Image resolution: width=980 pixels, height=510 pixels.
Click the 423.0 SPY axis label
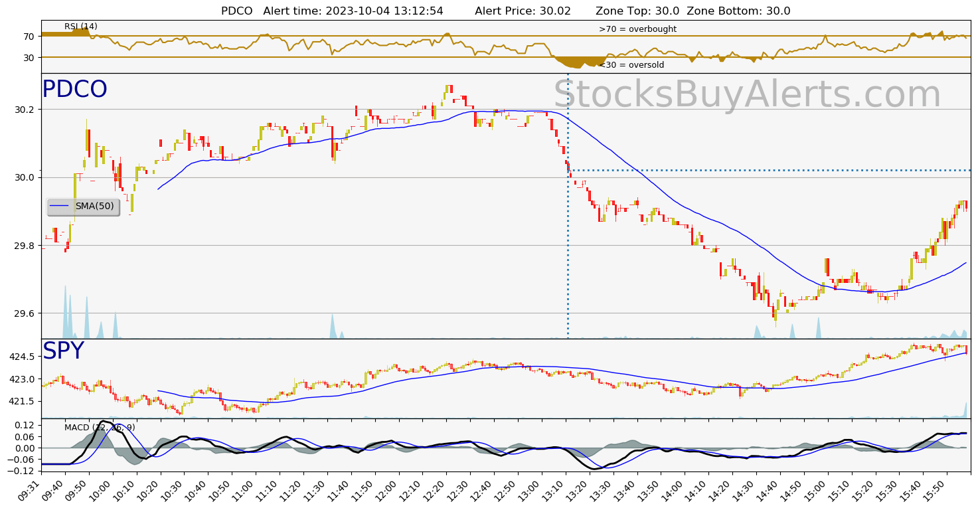22,379
